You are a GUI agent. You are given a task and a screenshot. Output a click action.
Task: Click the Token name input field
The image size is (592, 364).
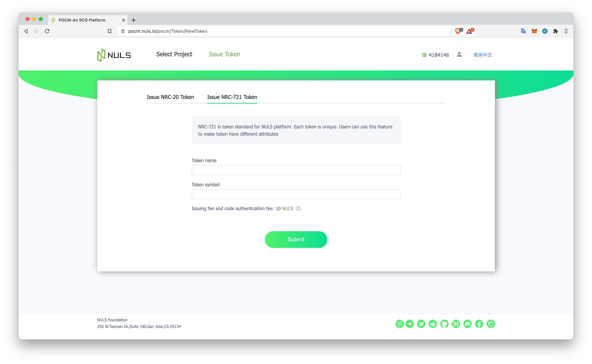tap(296, 171)
